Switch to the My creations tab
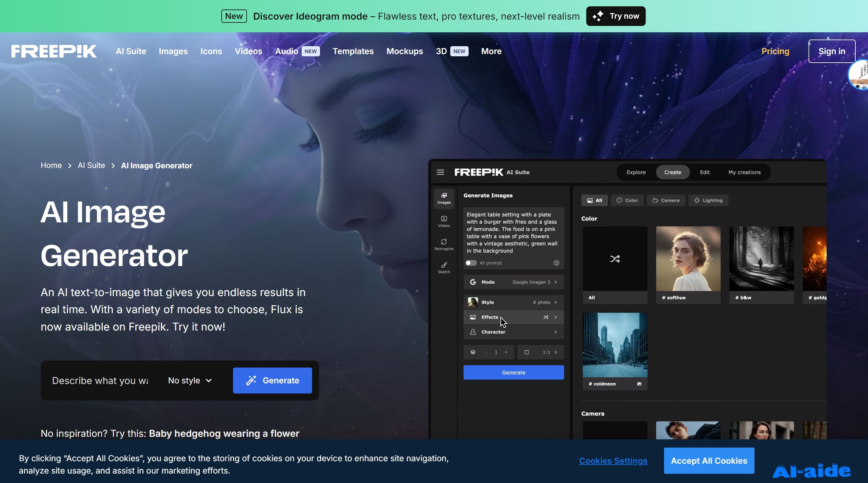 tap(744, 172)
